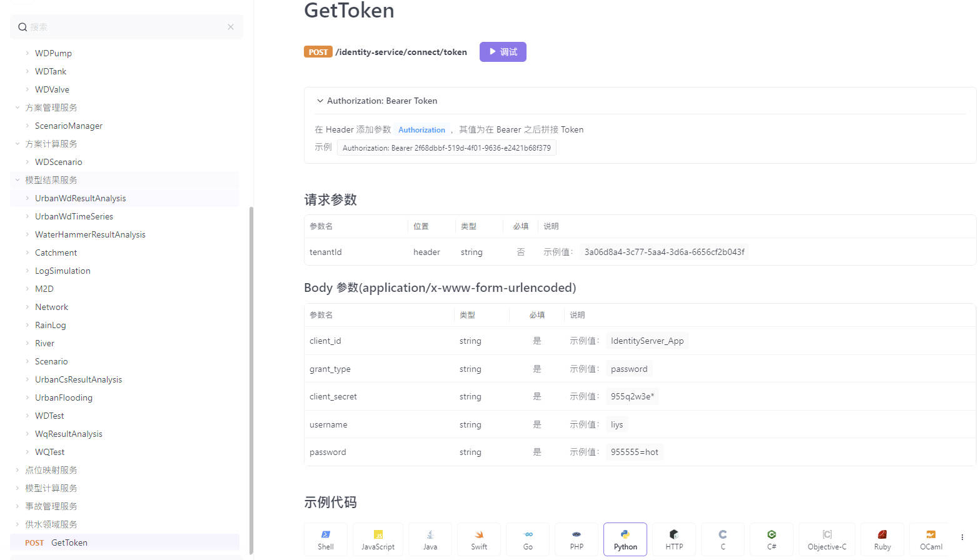Click the /identity-service/connect/token path
Image resolution: width=978 pixels, height=560 pixels.
(401, 52)
